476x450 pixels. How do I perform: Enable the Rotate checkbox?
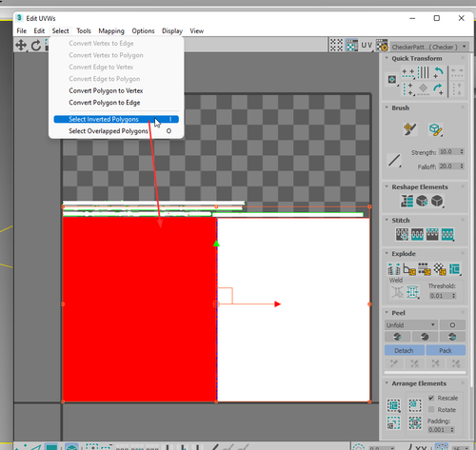tap(431, 409)
